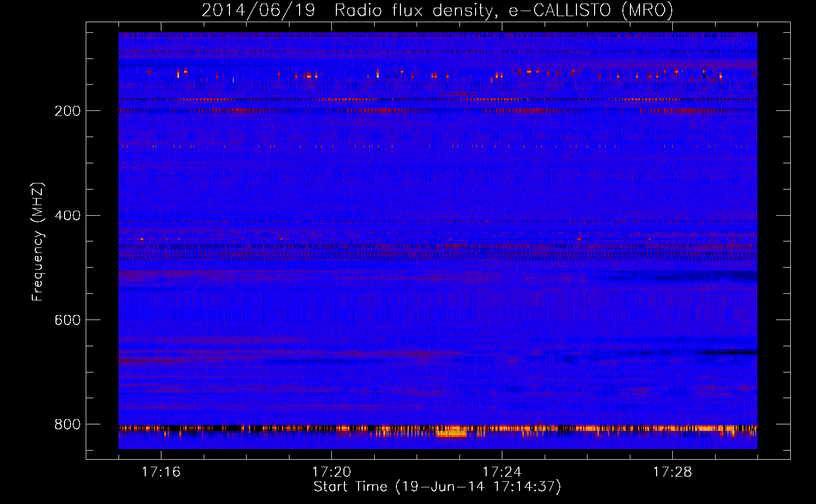
Task: Click the bright yellow burst near 800 MHz
Action: [x=452, y=433]
